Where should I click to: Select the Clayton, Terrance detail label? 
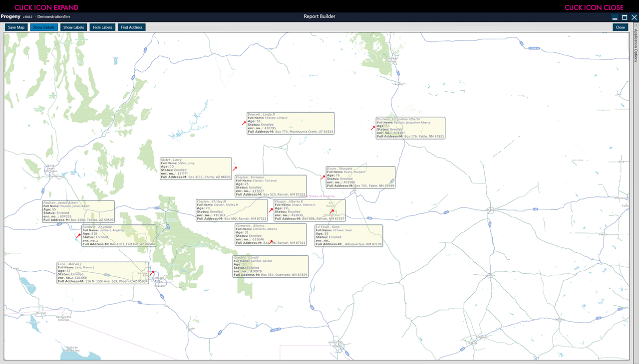pyautogui.click(x=271, y=186)
